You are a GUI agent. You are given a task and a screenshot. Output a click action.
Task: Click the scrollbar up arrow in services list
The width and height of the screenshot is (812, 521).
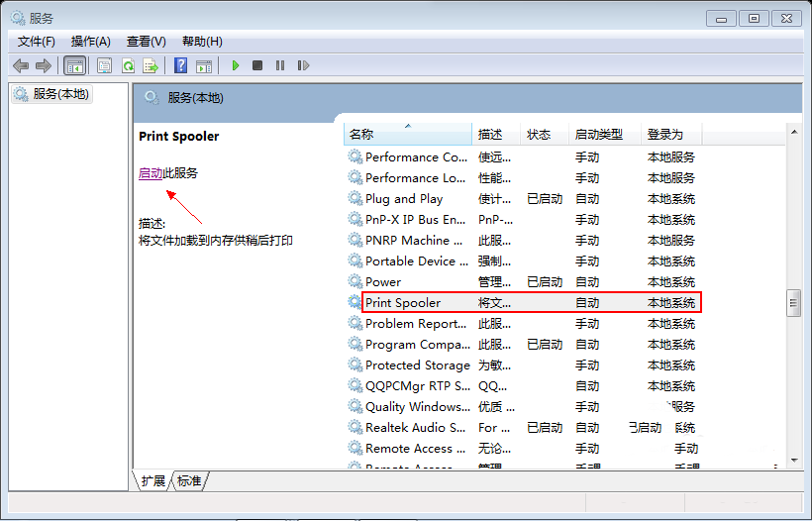794,133
